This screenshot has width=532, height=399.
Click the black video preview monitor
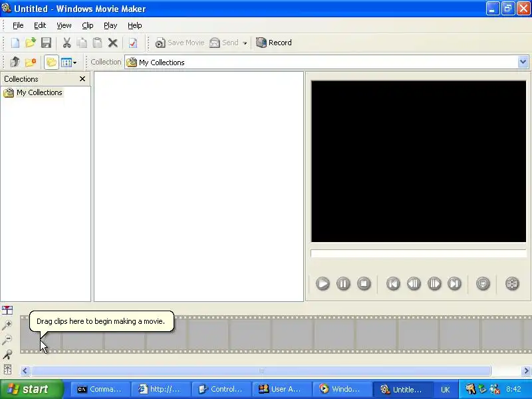click(419, 162)
